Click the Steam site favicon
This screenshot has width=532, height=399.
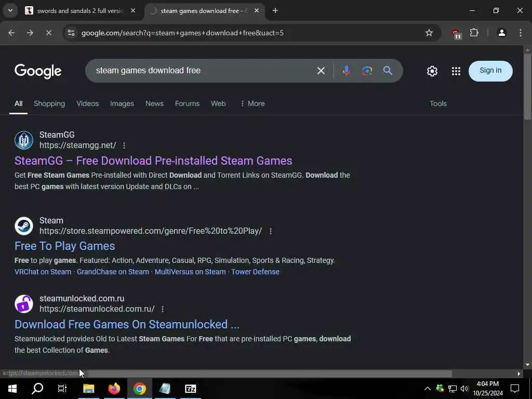point(24,225)
